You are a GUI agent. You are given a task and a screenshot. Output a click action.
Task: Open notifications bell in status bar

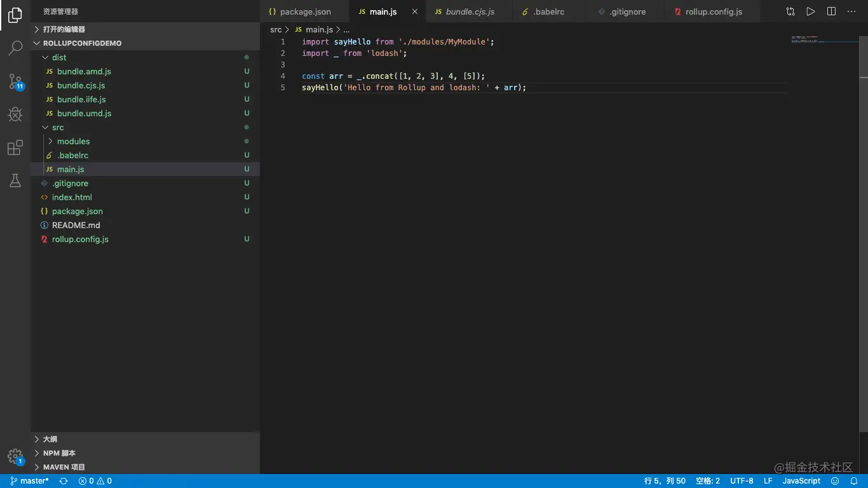coord(854,481)
